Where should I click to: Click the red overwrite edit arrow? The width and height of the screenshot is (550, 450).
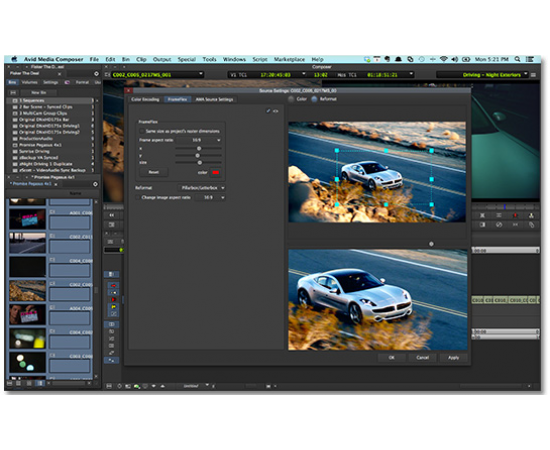pos(113,300)
